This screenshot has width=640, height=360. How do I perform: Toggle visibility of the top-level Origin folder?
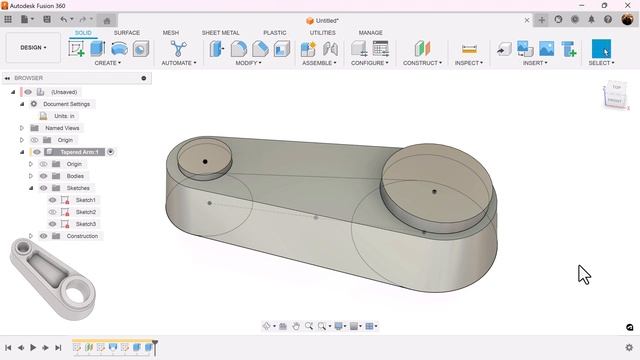point(34,140)
